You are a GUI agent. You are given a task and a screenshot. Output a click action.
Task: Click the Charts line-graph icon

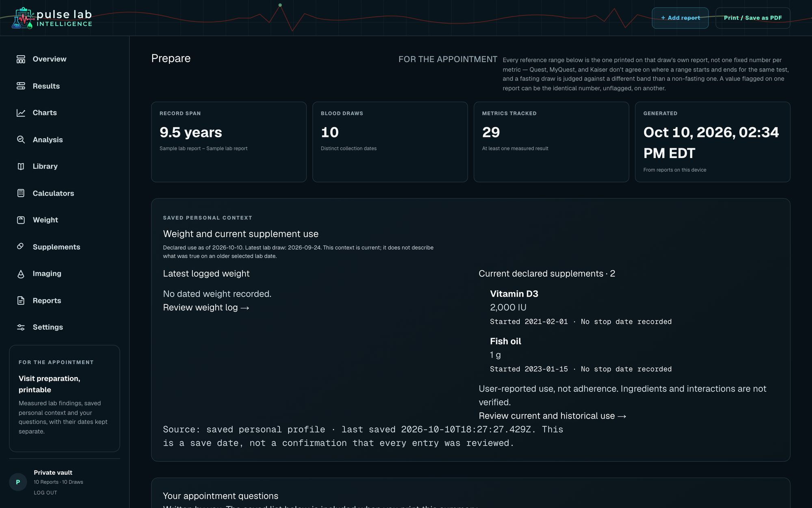[21, 113]
